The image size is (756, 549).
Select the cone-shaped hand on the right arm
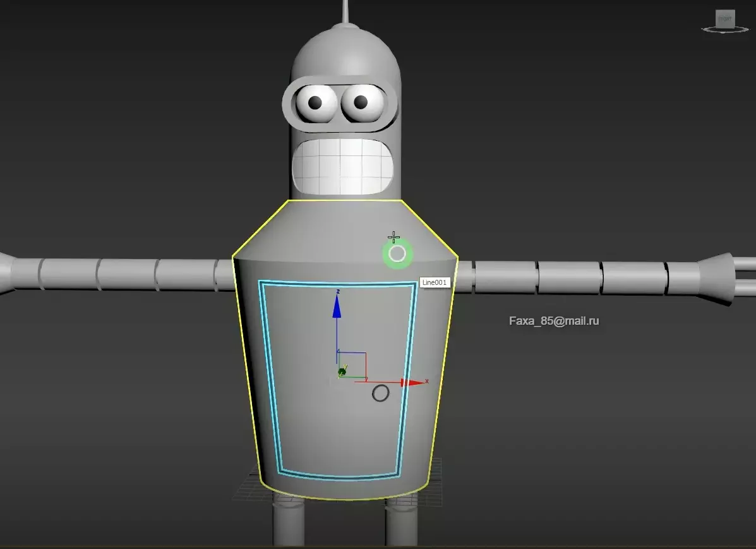pos(716,279)
